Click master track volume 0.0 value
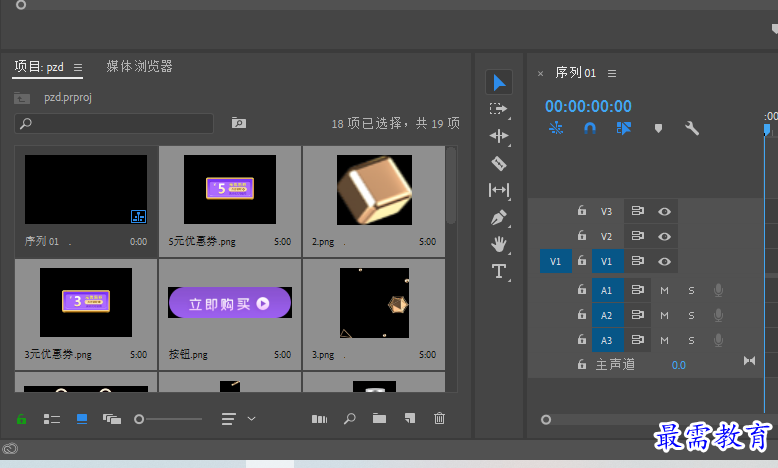 pyautogui.click(x=678, y=365)
